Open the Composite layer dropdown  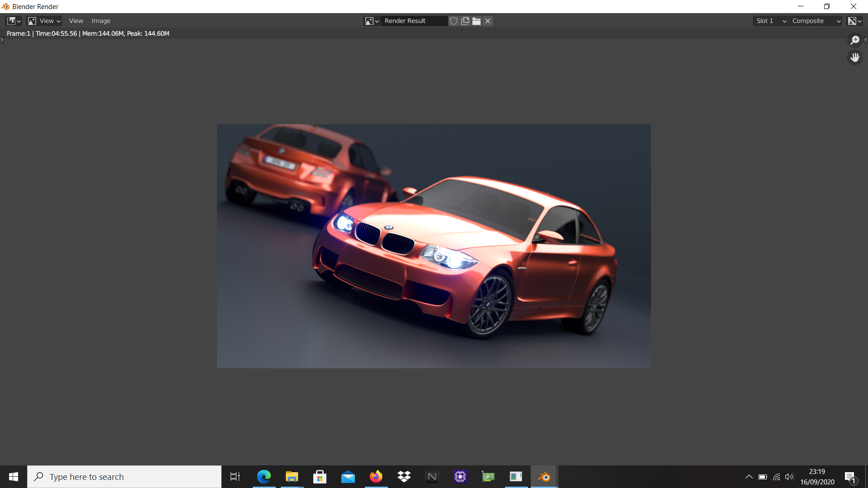816,21
